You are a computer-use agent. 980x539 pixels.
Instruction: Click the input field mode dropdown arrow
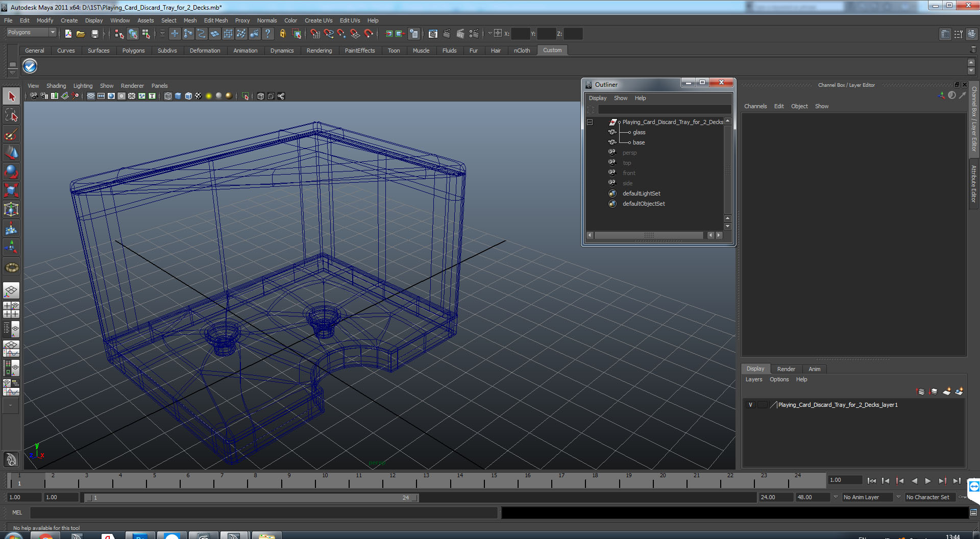click(x=490, y=33)
